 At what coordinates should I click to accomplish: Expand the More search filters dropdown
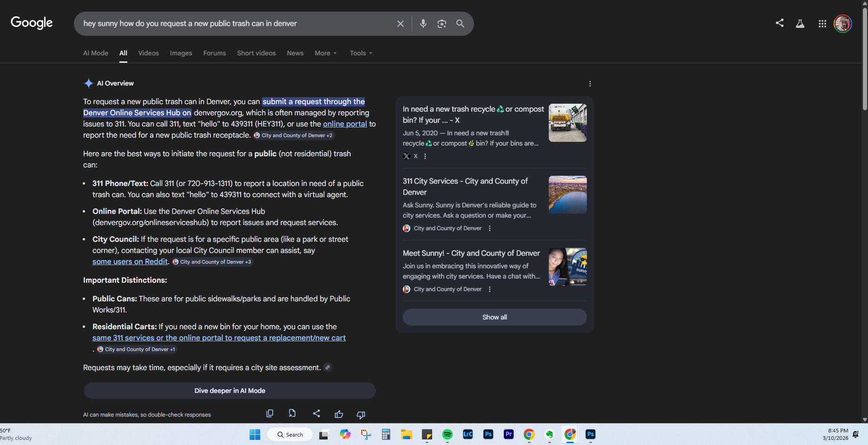click(325, 53)
